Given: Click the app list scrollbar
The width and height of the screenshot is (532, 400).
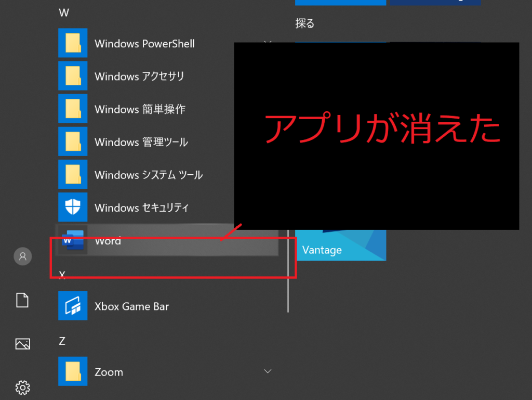Looking at the screenshot, I should 288,271.
